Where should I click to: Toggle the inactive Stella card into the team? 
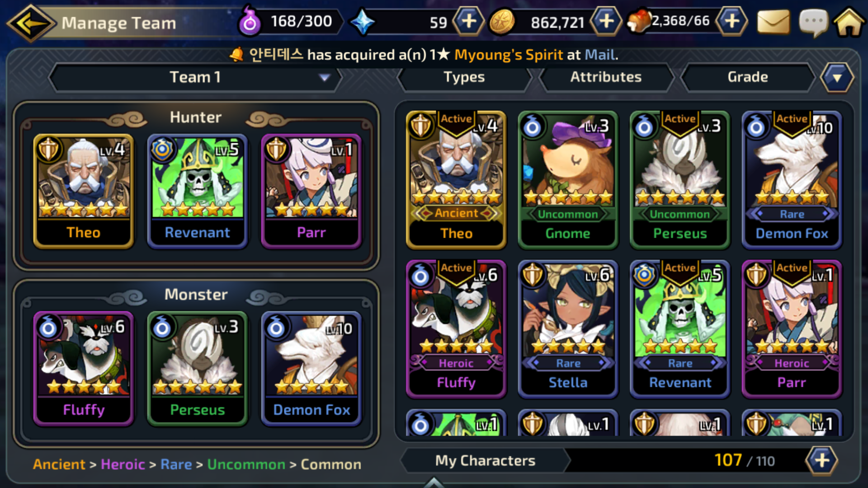click(568, 329)
